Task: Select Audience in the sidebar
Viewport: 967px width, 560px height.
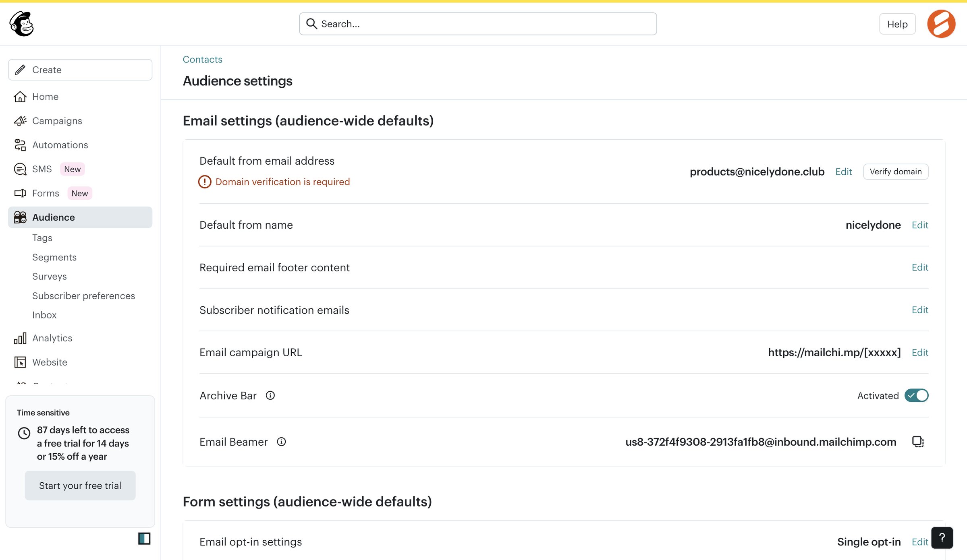Action: tap(80, 217)
